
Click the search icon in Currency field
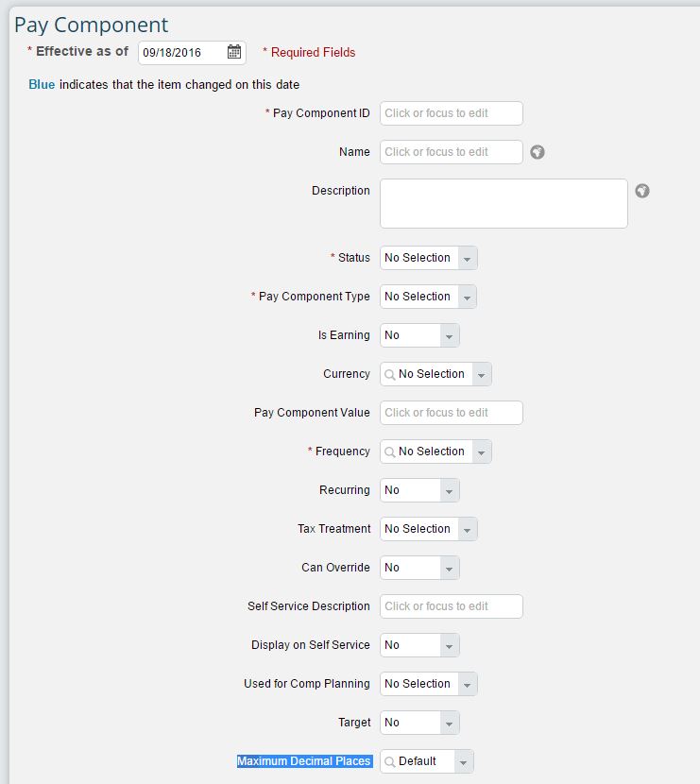click(x=390, y=374)
